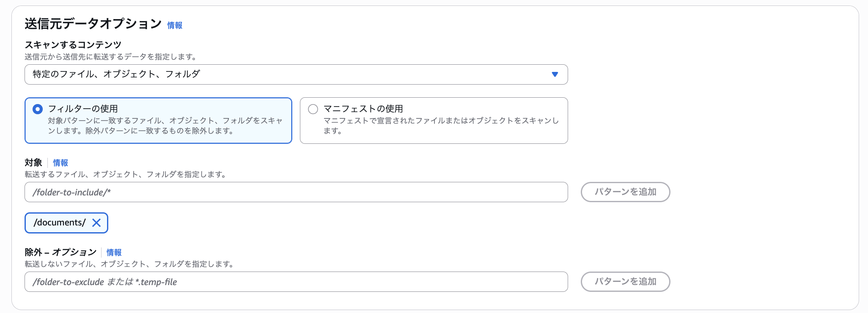Viewport: 868px width, 313px height.
Task: Click the マニフェストの使用 selection card
Action: tap(434, 121)
